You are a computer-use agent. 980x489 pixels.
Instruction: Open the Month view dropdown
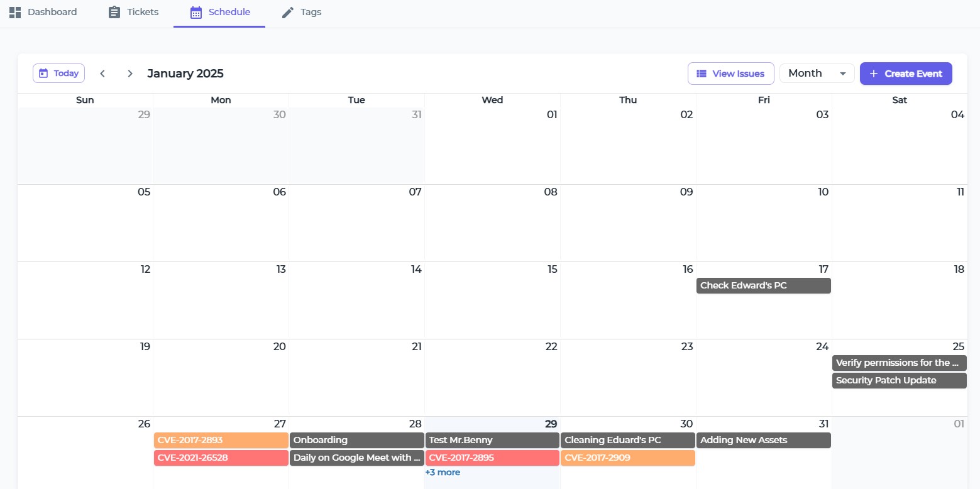[x=817, y=74]
